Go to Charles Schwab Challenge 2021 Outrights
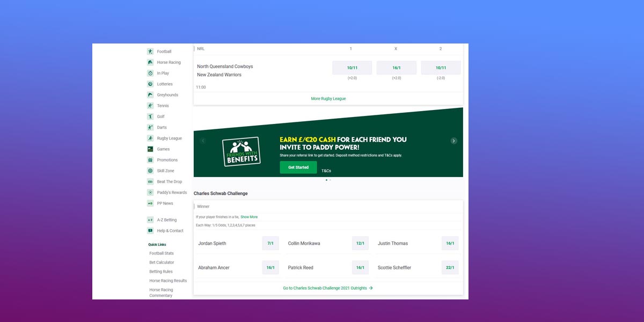Screen dimensions: 644x322 [x=328, y=288]
